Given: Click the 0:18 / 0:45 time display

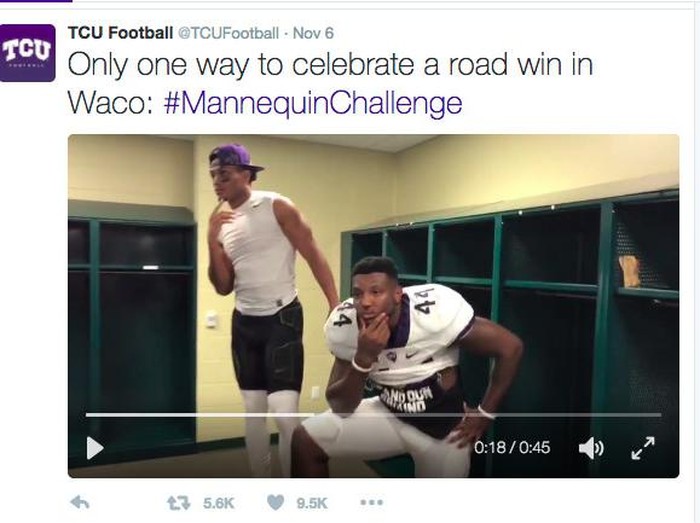Looking at the screenshot, I should [511, 448].
